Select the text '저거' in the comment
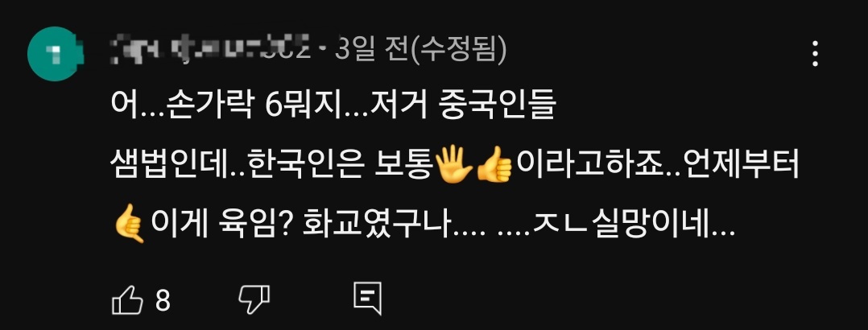 click(399, 107)
